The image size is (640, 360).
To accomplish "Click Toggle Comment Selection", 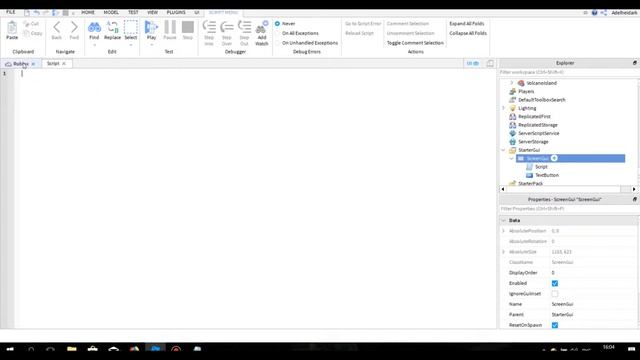I will tap(415, 43).
